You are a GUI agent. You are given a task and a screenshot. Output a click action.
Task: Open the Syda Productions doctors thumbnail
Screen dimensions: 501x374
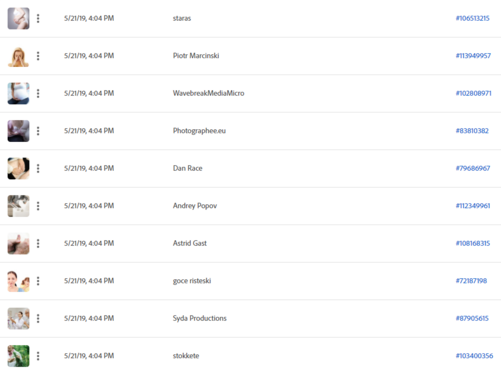(18, 318)
